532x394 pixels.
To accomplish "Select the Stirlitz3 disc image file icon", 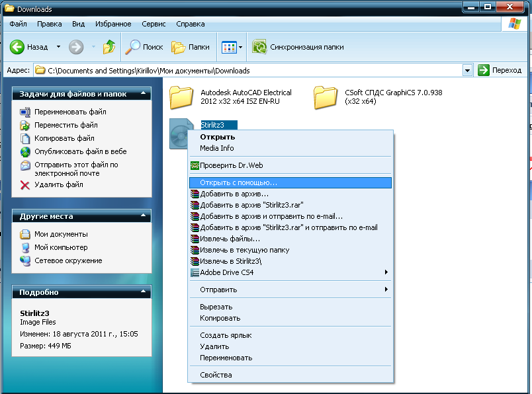I will [x=179, y=134].
